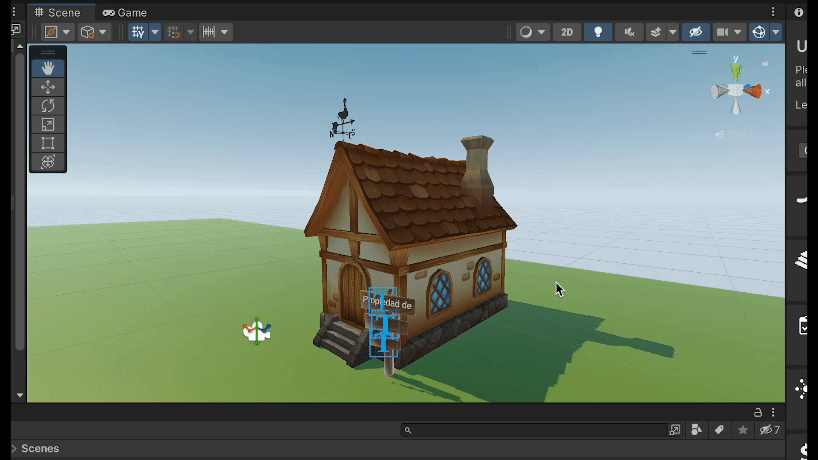Select the Rect transform tool

[x=48, y=143]
